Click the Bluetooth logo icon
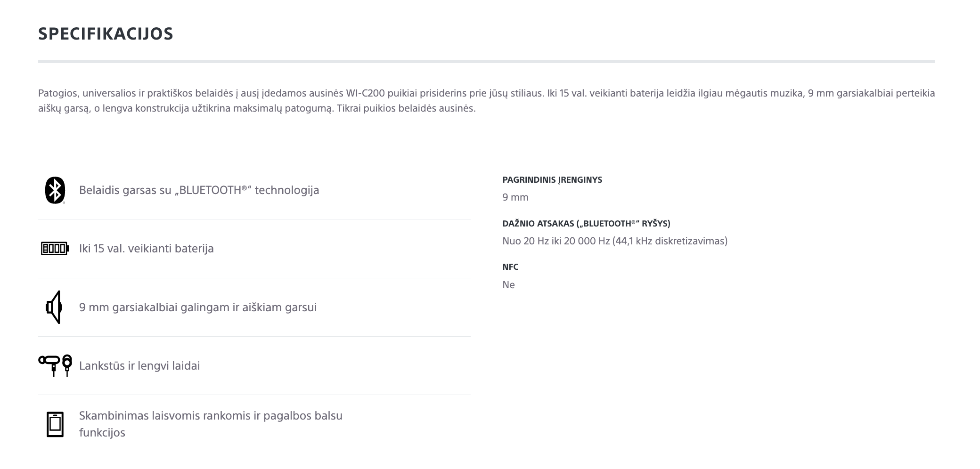Viewport: 980px width, 469px height. (x=55, y=190)
